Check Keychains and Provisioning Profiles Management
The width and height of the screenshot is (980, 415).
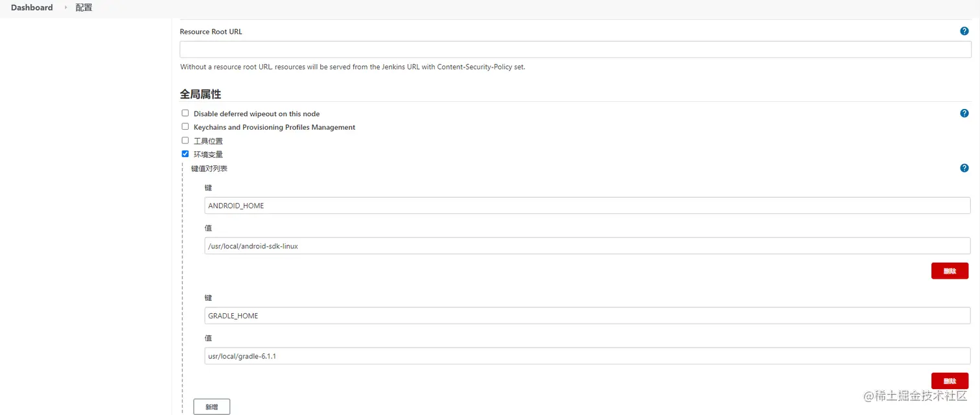(x=185, y=126)
